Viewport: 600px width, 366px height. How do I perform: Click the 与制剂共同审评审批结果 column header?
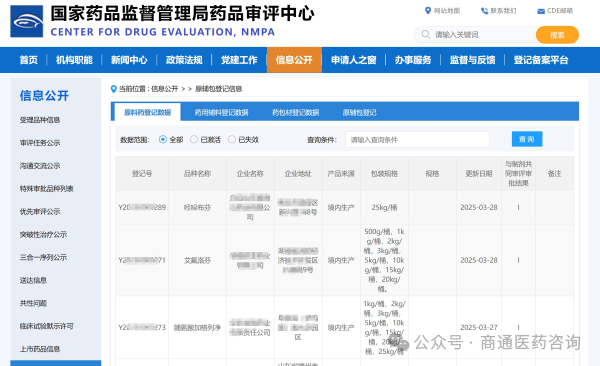(x=518, y=173)
